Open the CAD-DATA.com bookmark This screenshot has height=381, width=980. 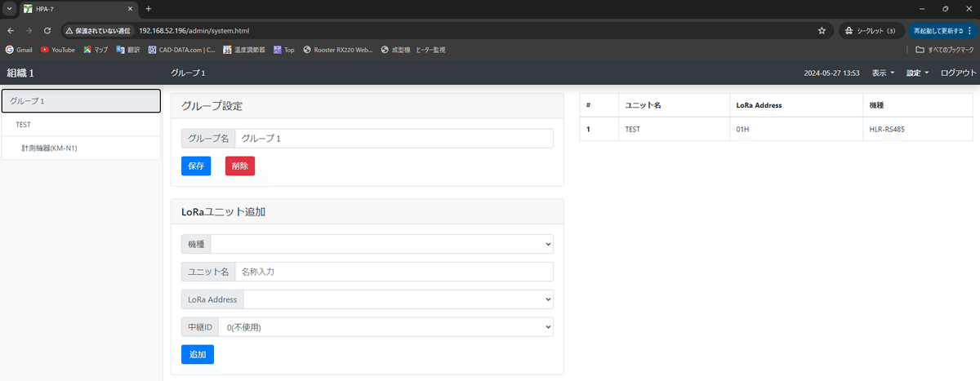tap(181, 50)
